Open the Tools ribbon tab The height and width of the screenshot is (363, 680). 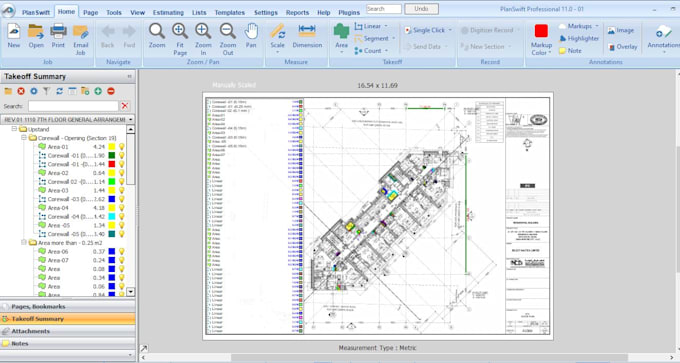point(114,13)
